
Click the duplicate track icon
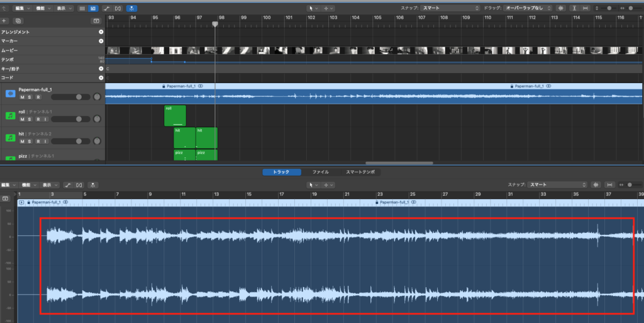[18, 21]
